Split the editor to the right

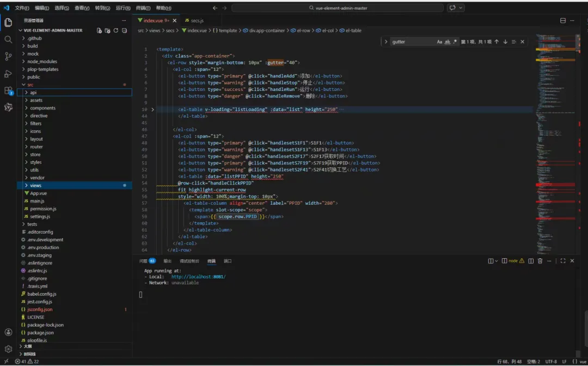pyautogui.click(x=563, y=21)
